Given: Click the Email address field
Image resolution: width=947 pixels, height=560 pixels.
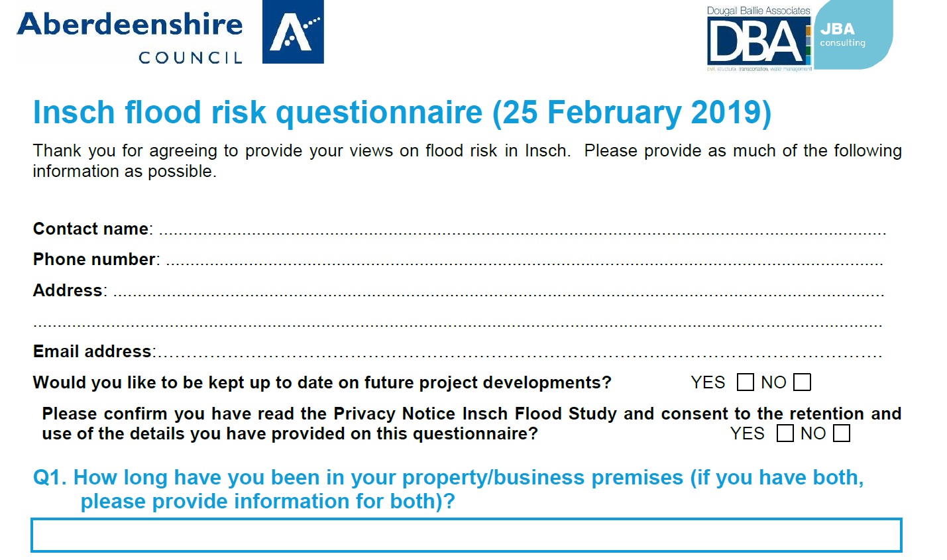Looking at the screenshot, I should tap(519, 355).
